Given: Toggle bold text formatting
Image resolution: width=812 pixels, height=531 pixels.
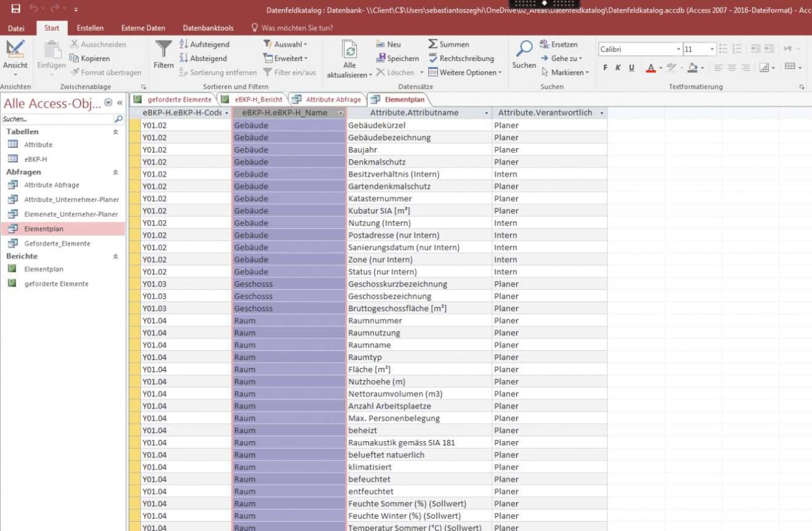Looking at the screenshot, I should pyautogui.click(x=605, y=68).
